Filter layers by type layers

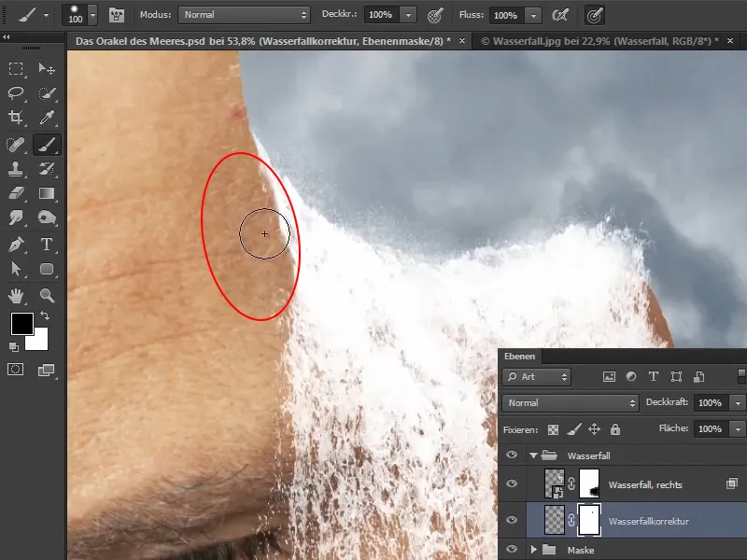[654, 377]
